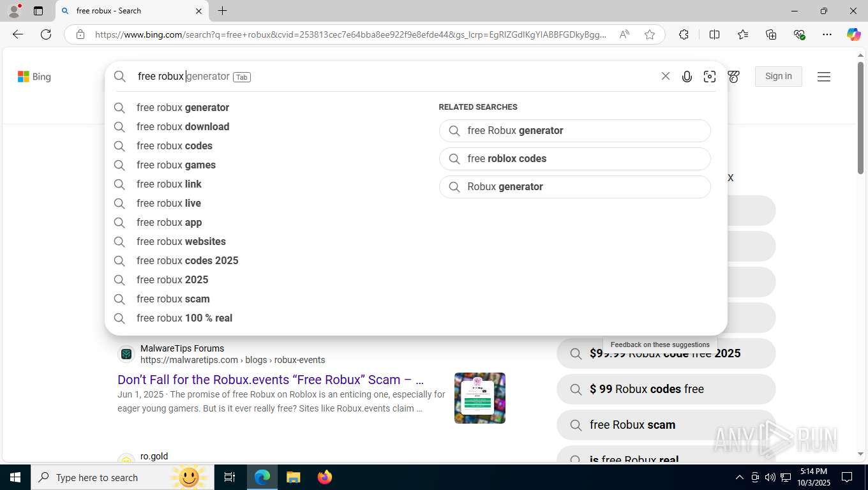Viewport: 868px width, 490px height.
Task: Click $99.99 Robux code free 2025 suggestion
Action: click(x=666, y=353)
